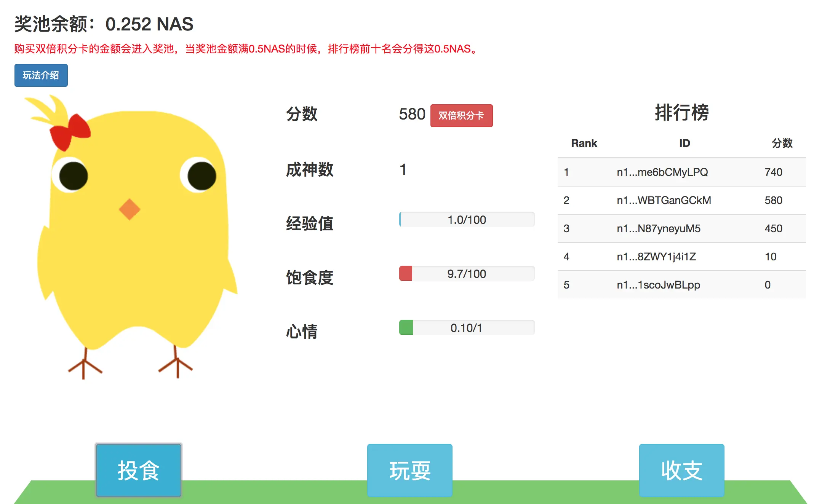The image size is (838, 504).
Task: Click the Rank column header
Action: (584, 143)
